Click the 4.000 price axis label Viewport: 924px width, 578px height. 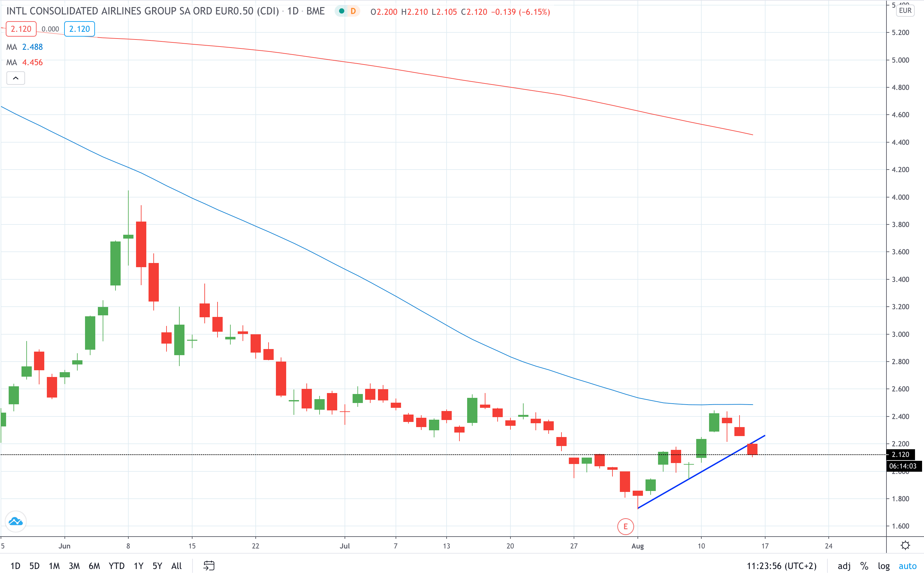[x=900, y=197]
